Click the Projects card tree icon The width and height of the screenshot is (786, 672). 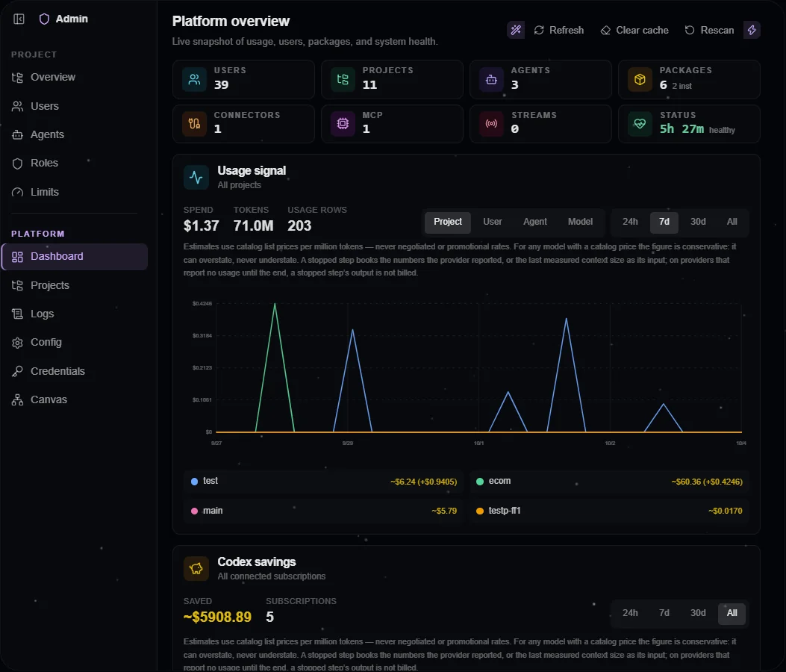click(x=343, y=79)
